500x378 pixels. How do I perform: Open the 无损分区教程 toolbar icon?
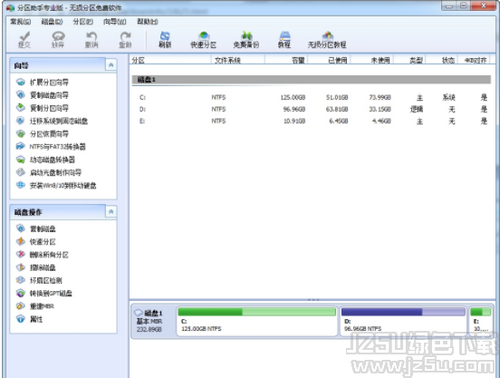(327, 39)
